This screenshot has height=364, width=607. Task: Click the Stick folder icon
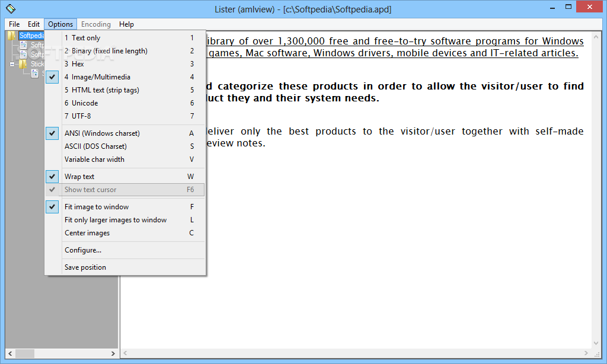[23, 64]
